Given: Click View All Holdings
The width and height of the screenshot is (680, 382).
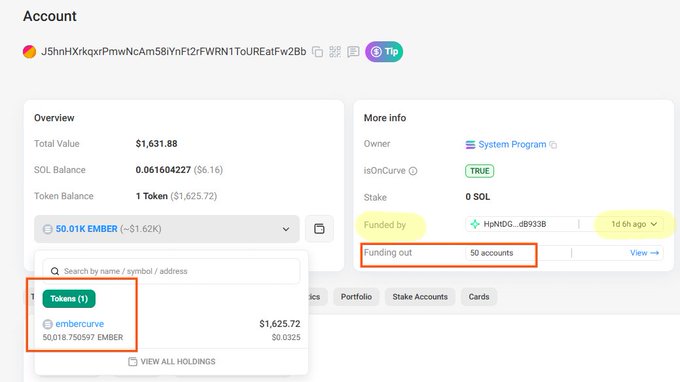Looking at the screenshot, I should (172, 362).
